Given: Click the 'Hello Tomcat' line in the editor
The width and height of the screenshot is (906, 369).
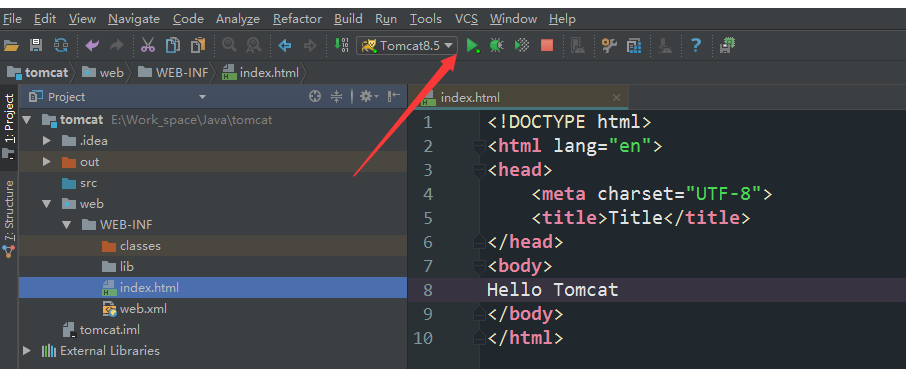Looking at the screenshot, I should pos(552,289).
